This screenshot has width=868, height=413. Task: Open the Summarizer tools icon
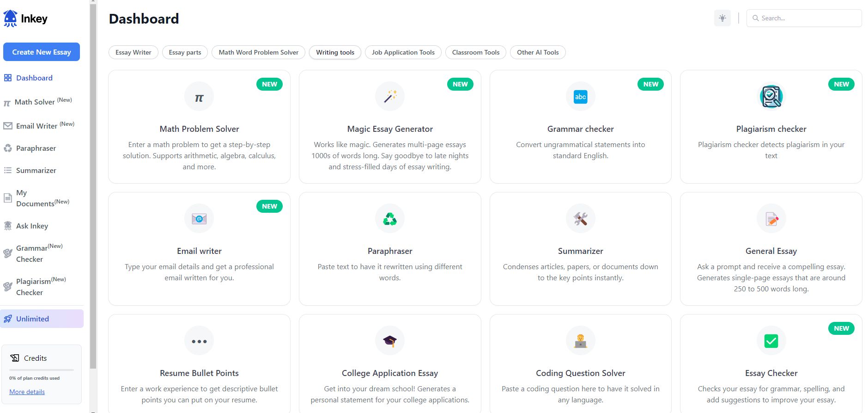click(x=580, y=218)
